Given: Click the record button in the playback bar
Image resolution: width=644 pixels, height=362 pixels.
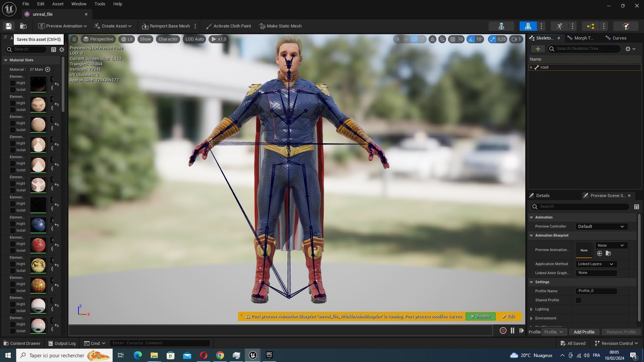Looking at the screenshot, I should point(503,330).
